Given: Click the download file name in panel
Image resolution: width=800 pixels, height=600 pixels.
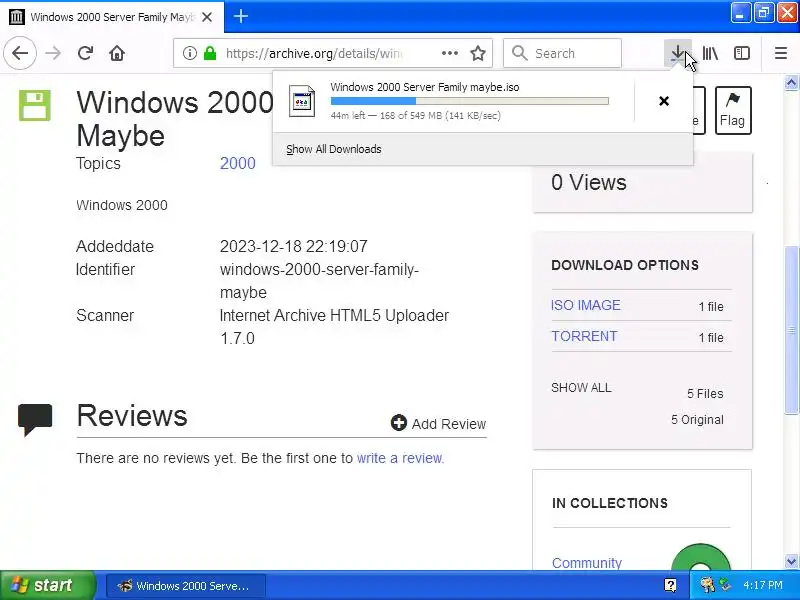Looking at the screenshot, I should tap(425, 87).
